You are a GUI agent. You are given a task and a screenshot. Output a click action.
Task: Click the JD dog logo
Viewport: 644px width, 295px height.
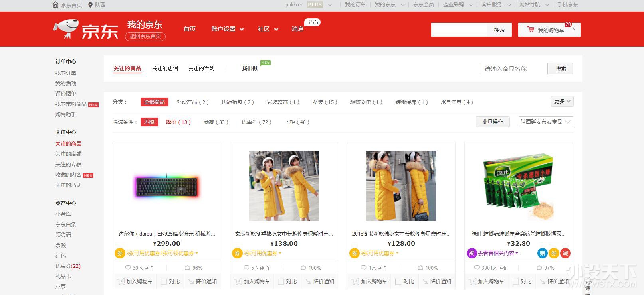(x=66, y=29)
